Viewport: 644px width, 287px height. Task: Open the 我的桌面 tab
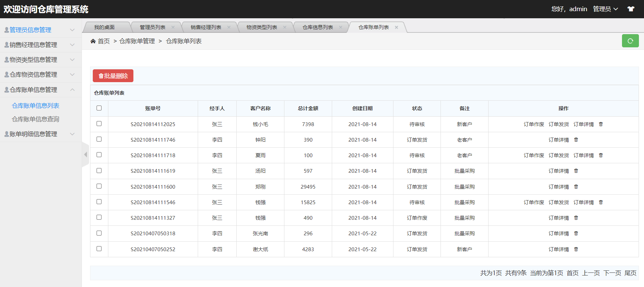[104, 27]
